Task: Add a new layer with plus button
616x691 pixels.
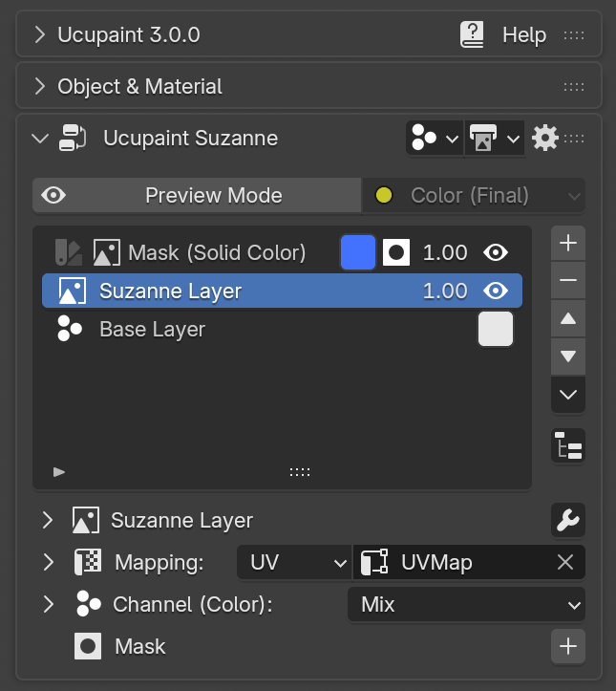Action: tap(568, 243)
